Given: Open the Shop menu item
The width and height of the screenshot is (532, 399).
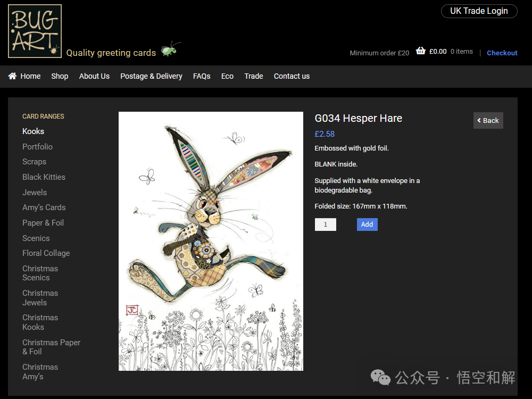Looking at the screenshot, I should pyautogui.click(x=60, y=76).
